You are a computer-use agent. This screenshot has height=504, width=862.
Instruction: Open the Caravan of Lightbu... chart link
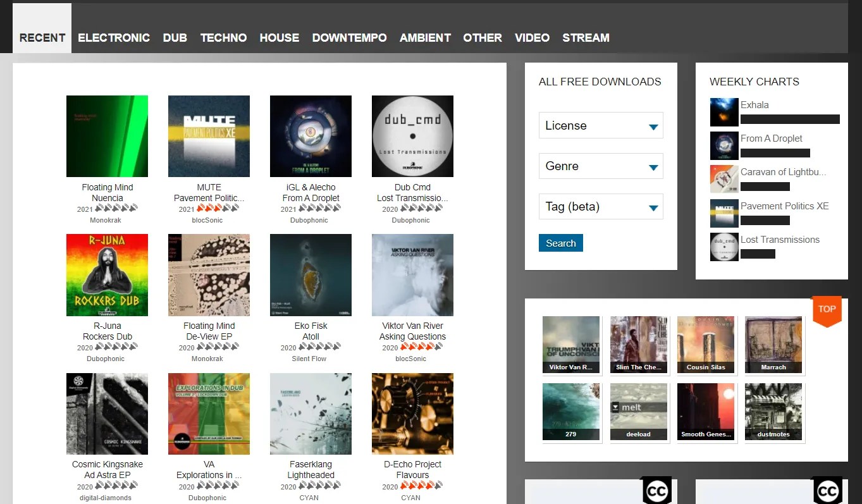[783, 172]
